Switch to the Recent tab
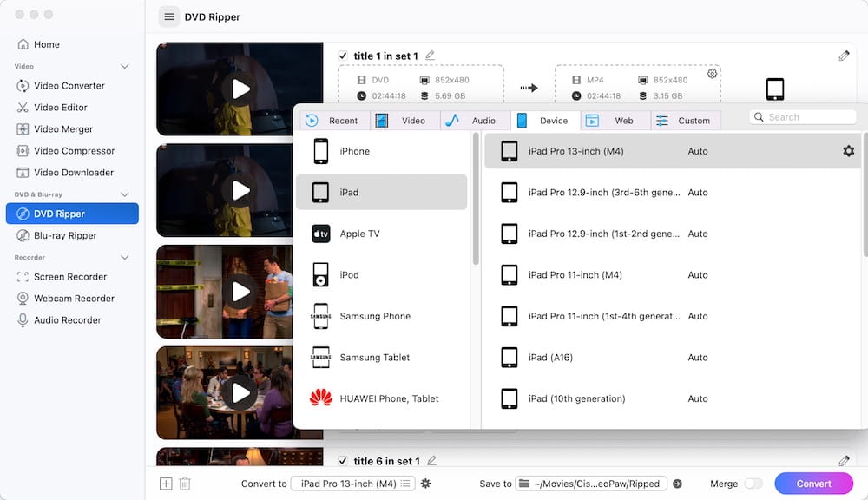The image size is (868, 500). pos(335,120)
